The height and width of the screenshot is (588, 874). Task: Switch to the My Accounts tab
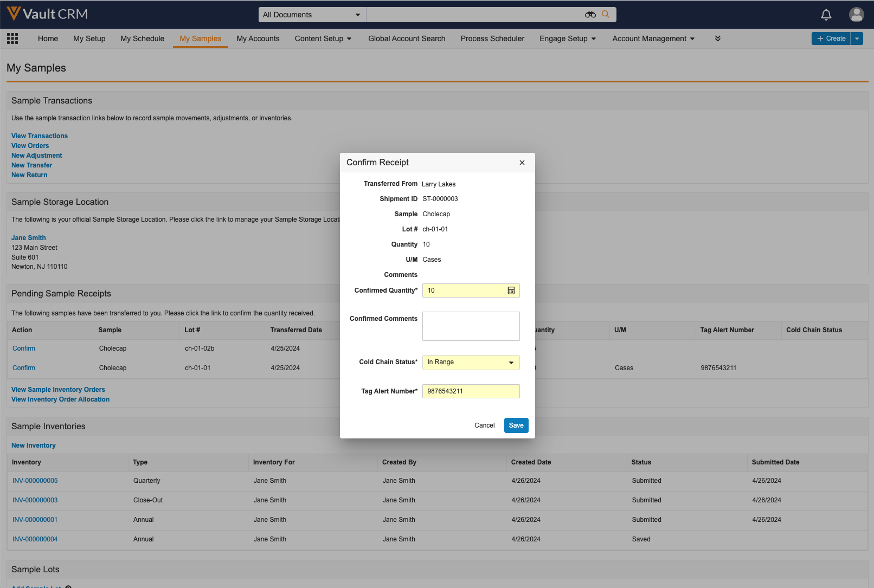click(258, 38)
